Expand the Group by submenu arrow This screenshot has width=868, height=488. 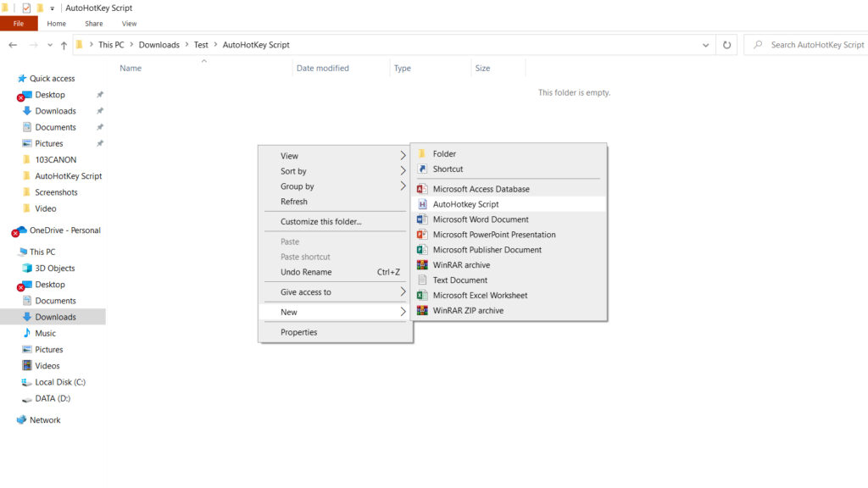403,186
